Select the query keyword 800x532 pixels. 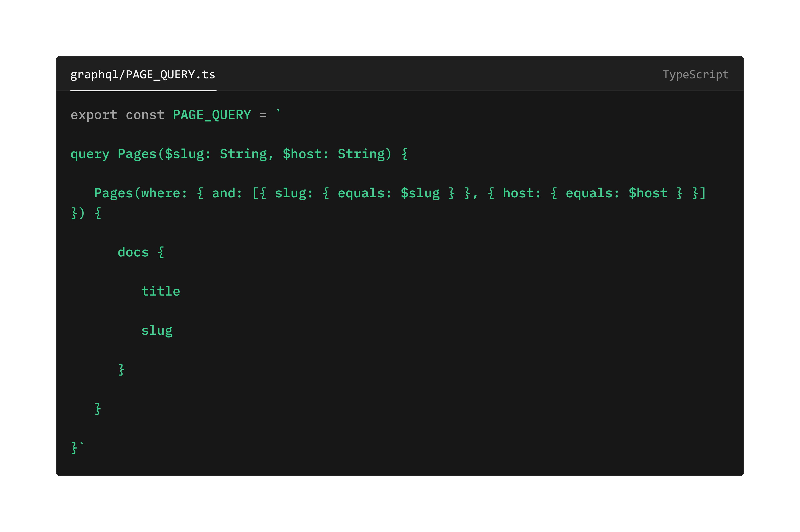(90, 154)
